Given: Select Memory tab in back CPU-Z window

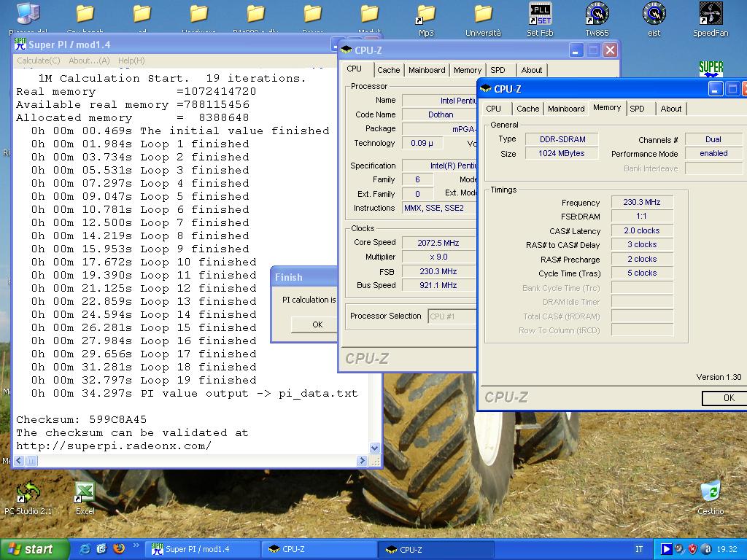Looking at the screenshot, I should click(x=468, y=70).
